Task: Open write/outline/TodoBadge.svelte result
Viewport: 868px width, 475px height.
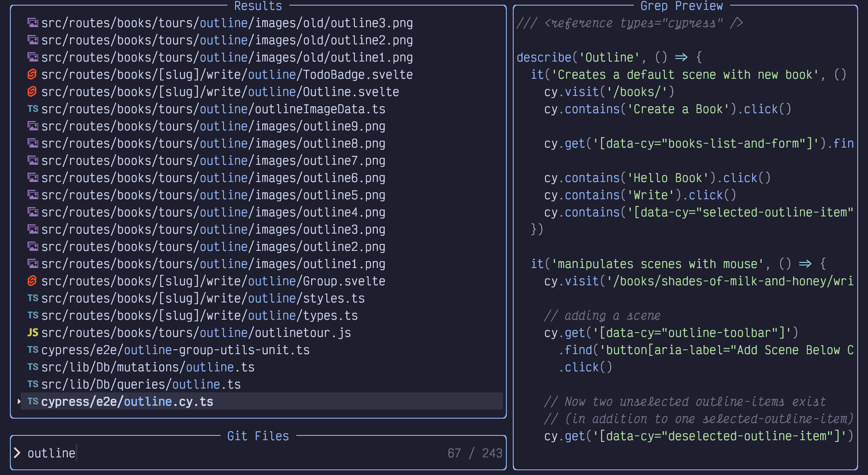Action: (x=227, y=74)
